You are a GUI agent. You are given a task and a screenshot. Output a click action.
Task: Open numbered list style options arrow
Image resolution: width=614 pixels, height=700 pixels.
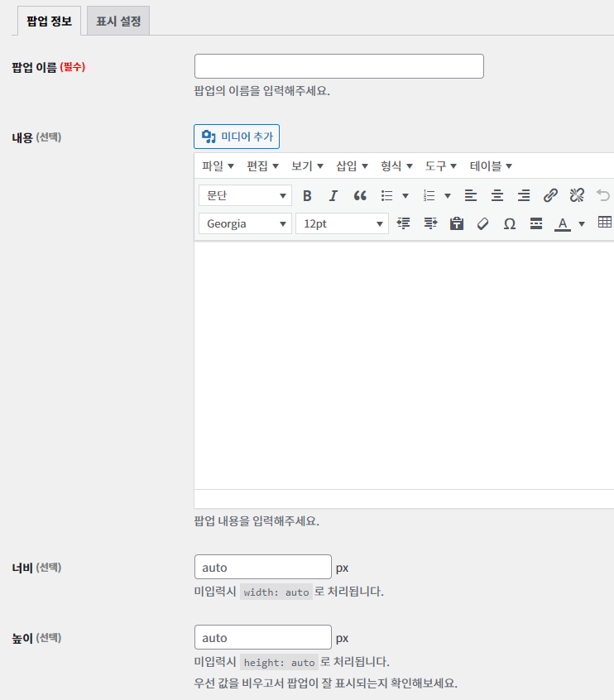coord(448,195)
